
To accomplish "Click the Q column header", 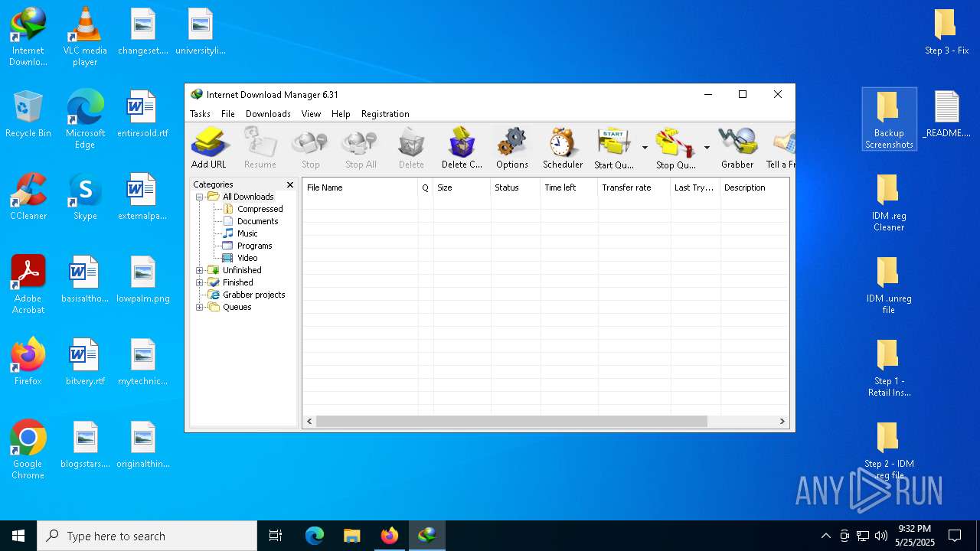I will click(x=426, y=187).
